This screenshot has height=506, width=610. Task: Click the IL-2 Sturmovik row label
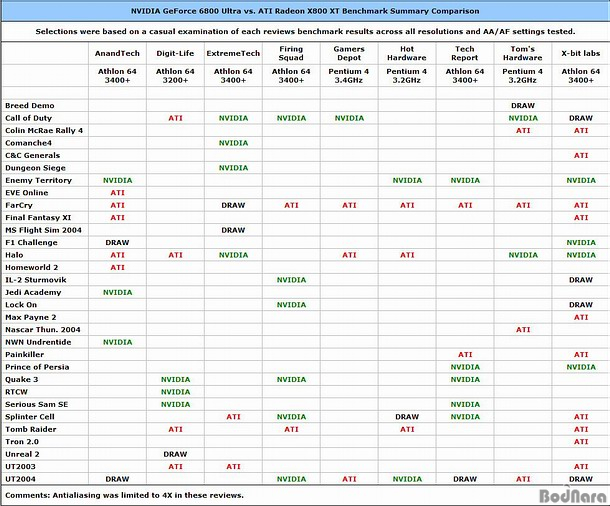pos(36,280)
